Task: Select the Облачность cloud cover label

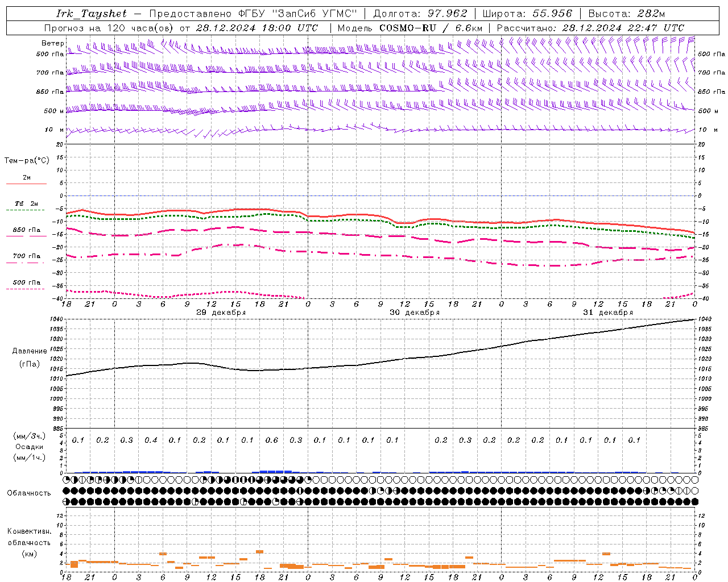Action: pyautogui.click(x=29, y=493)
